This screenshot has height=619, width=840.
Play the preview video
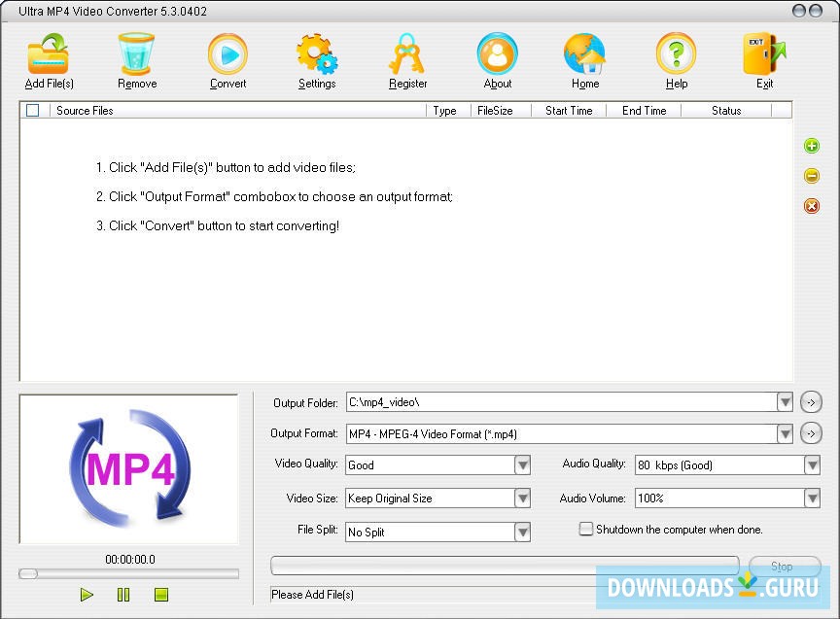87,595
